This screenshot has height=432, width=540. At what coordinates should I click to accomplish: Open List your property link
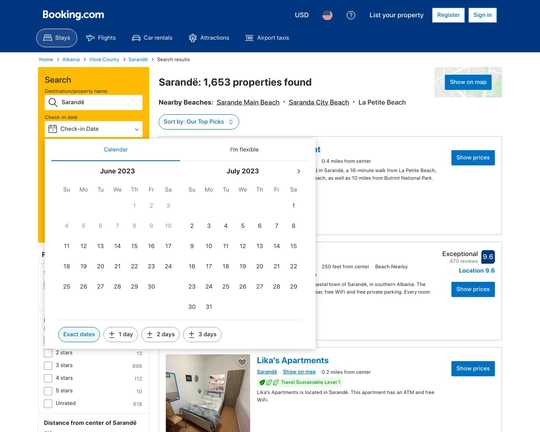pos(396,15)
